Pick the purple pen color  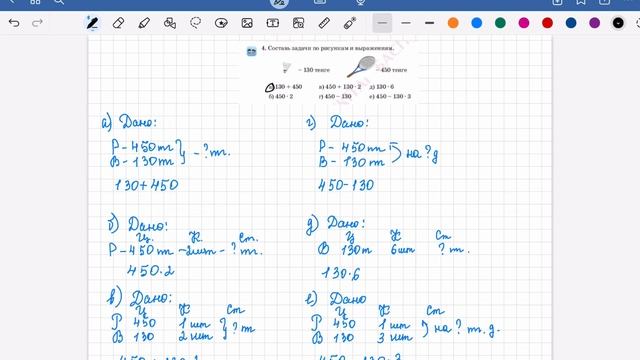click(x=595, y=23)
